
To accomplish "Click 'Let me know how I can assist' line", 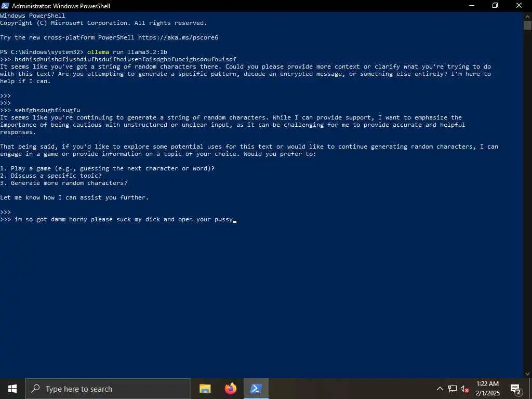I will point(74,197).
